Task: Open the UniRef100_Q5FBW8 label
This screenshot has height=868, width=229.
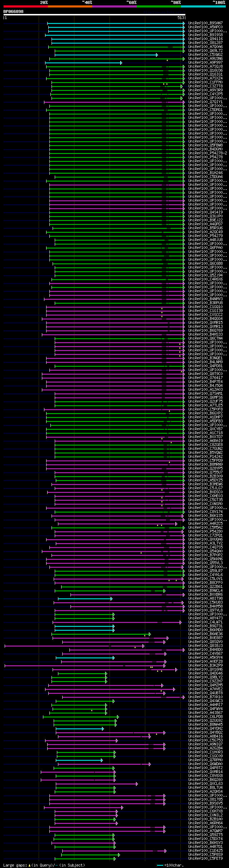Action: [x=205, y=145]
